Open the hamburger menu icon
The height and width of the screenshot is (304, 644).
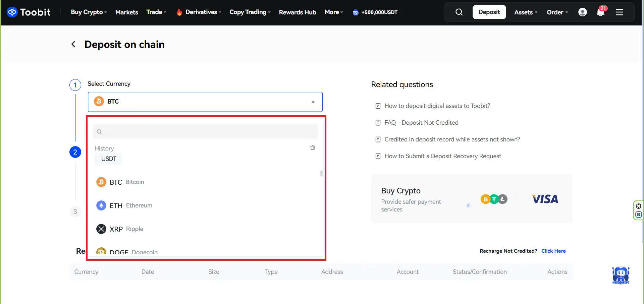click(x=620, y=12)
